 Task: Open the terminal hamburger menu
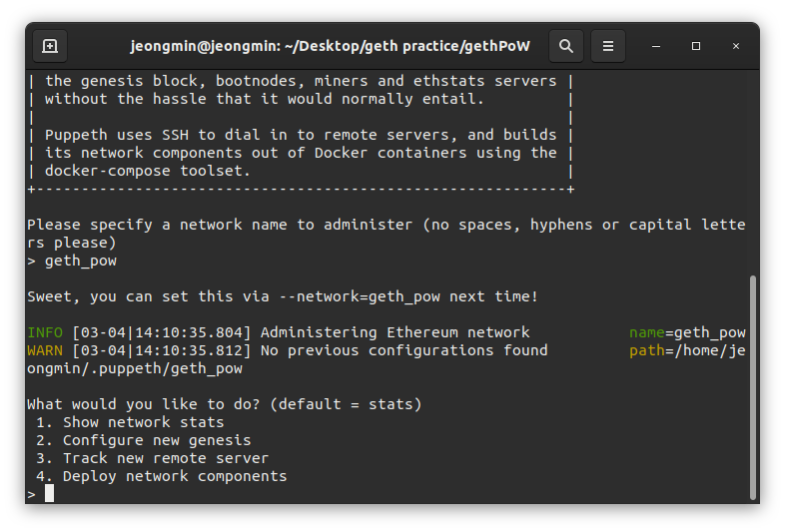coord(607,46)
